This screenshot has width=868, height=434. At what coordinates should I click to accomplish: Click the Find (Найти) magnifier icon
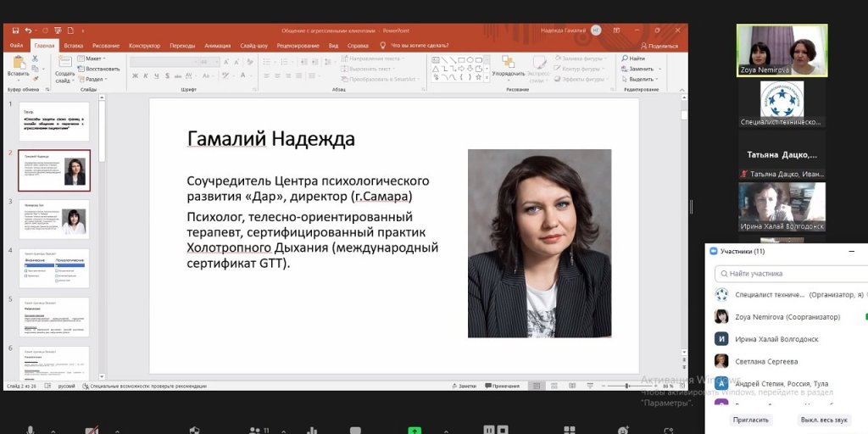click(x=625, y=58)
